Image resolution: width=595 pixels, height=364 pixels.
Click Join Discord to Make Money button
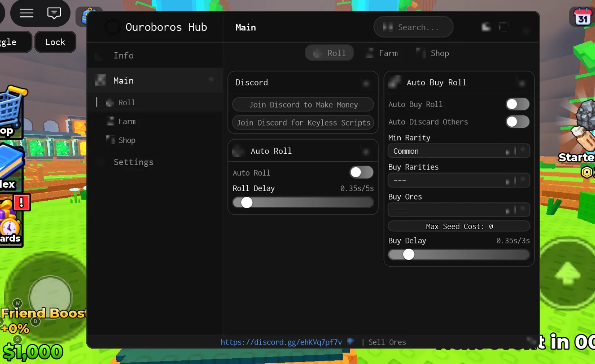(x=303, y=105)
